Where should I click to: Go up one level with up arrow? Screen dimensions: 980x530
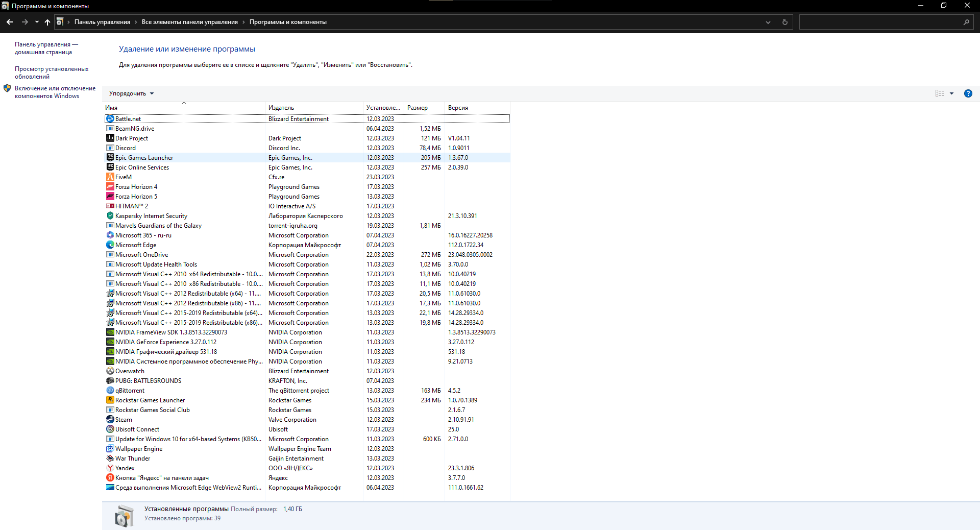pyautogui.click(x=47, y=22)
